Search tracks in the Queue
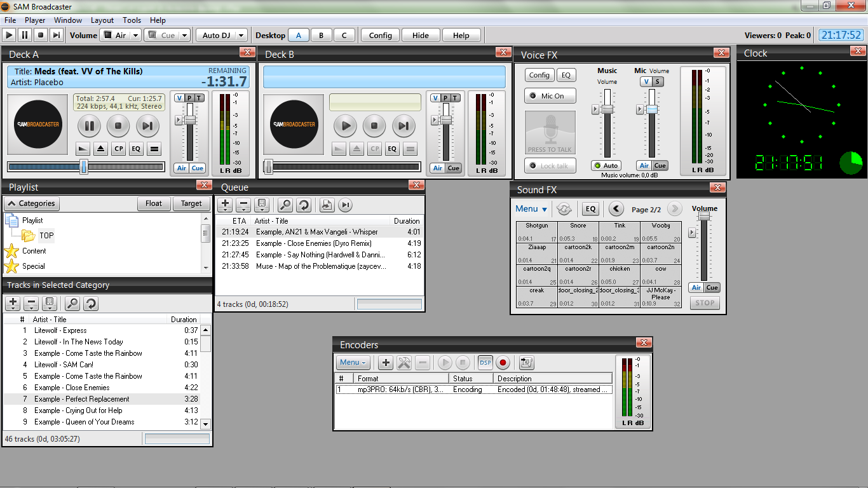Image resolution: width=868 pixels, height=488 pixels. pos(285,205)
